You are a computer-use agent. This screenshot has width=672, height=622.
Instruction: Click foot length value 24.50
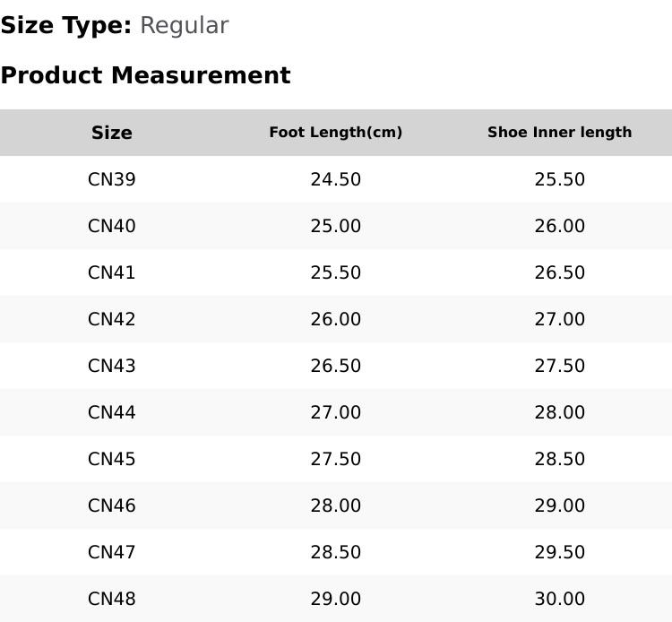(x=336, y=179)
